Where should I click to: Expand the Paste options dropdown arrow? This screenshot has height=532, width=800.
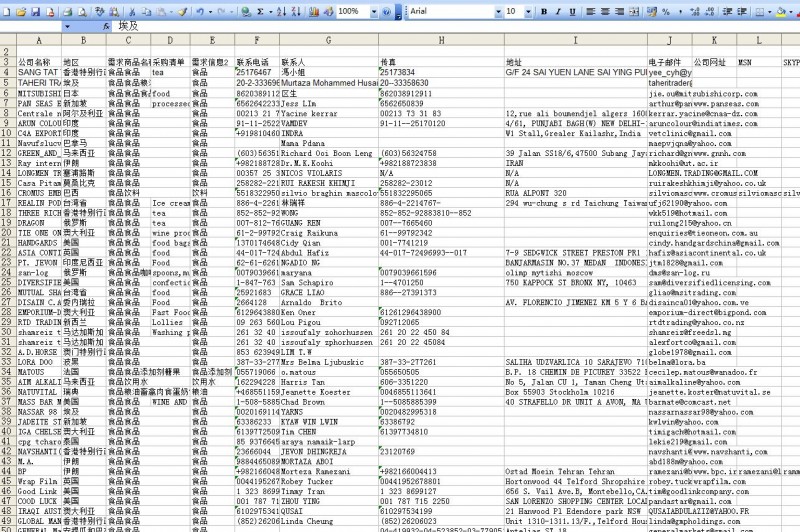(171, 12)
